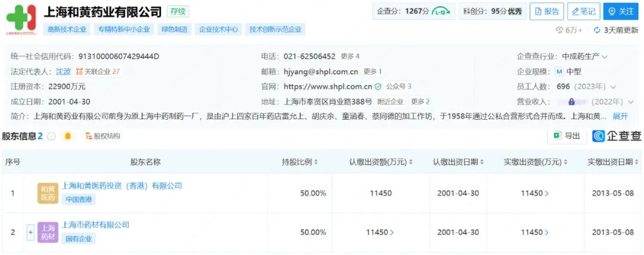Click the 绿色制造 tag
The width and height of the screenshot is (644, 255).
pyautogui.click(x=174, y=29)
